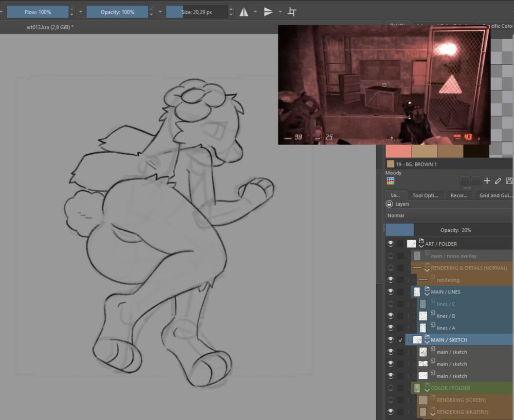Toggle the wrap-around mode icon
Viewport: 514px width, 420px height.
pos(292,12)
